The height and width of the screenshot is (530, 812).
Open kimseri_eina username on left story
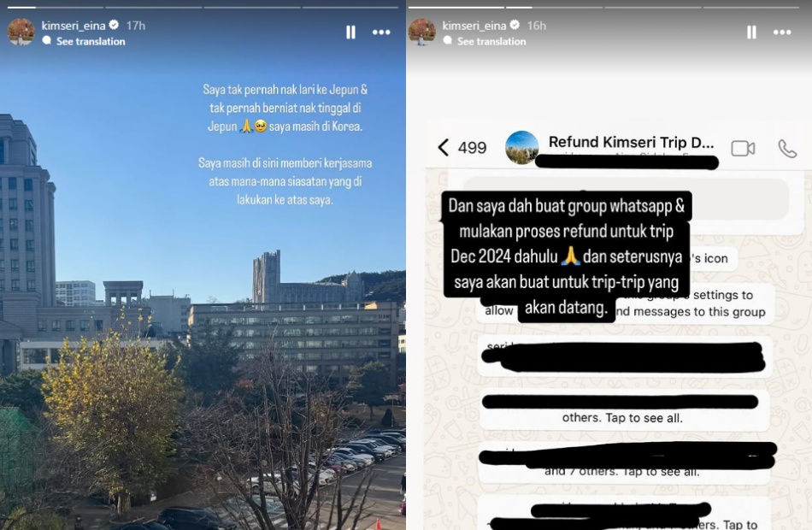click(73, 26)
